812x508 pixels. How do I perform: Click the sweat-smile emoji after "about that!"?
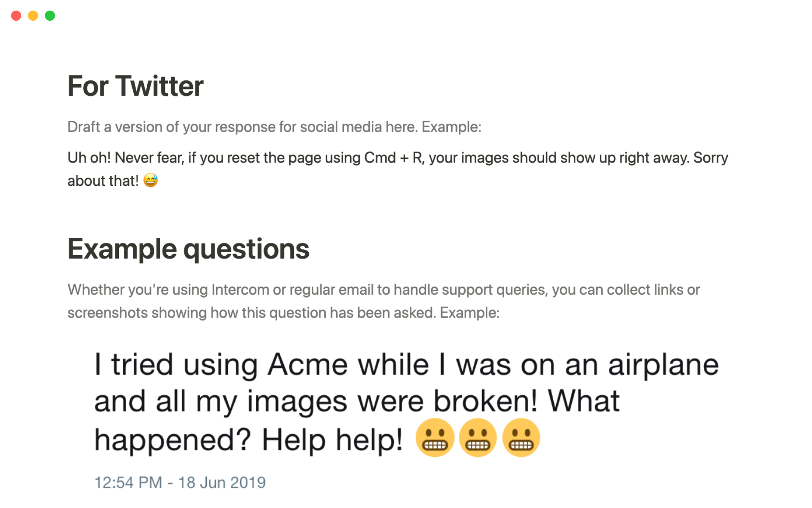tap(151, 181)
